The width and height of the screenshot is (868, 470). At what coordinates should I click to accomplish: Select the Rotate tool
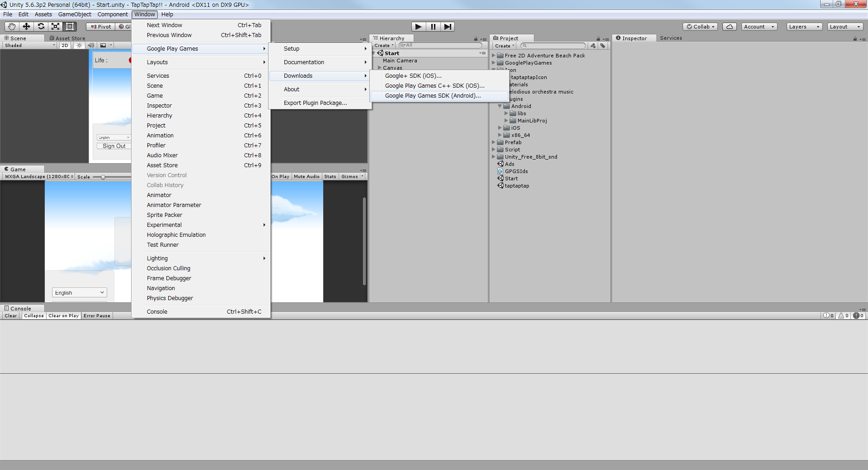pos(41,27)
